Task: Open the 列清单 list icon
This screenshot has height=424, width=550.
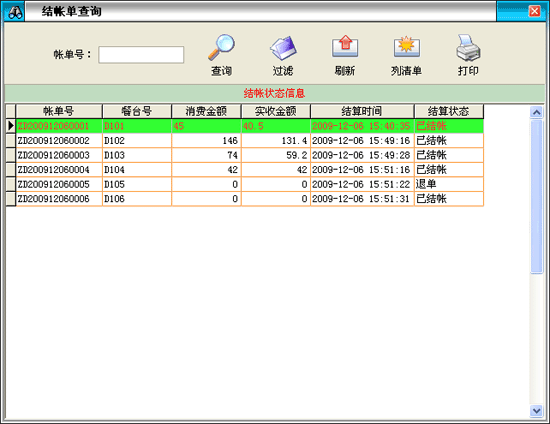Action: coord(407,46)
